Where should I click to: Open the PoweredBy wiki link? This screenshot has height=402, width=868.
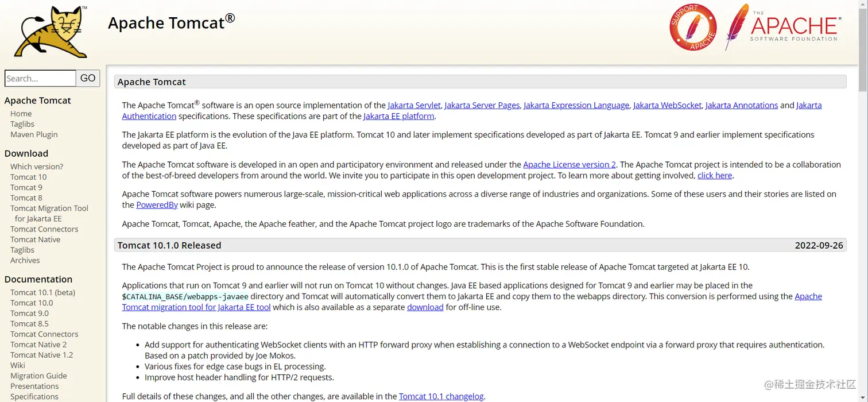(x=157, y=204)
